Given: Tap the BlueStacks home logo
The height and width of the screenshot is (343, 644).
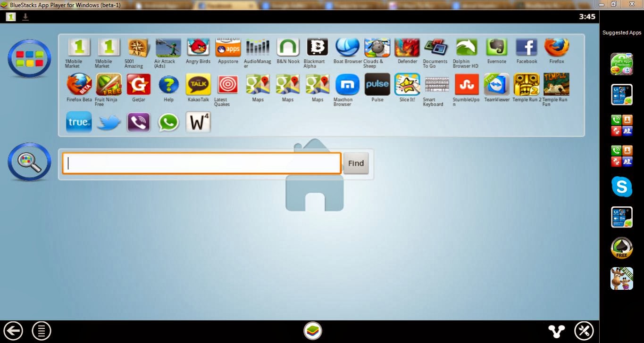Looking at the screenshot, I should tap(312, 330).
